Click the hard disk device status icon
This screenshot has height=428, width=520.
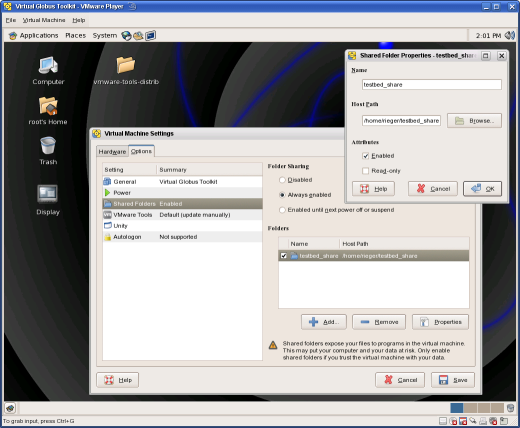pyautogui.click(x=443, y=421)
